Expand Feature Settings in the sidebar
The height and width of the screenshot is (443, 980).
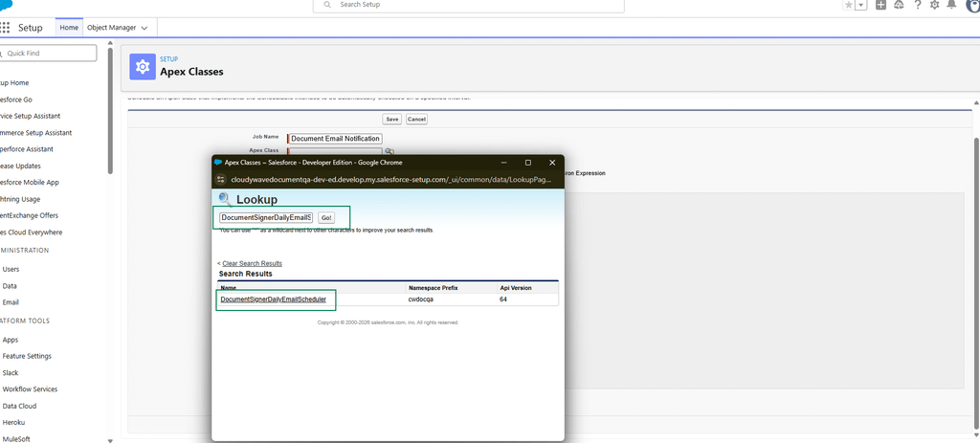click(x=27, y=356)
